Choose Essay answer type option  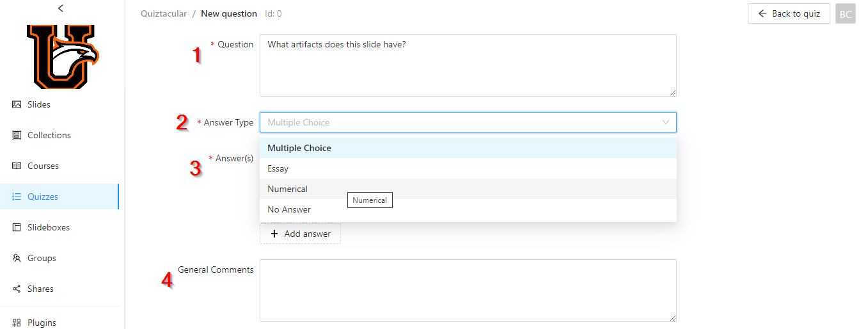click(x=278, y=168)
